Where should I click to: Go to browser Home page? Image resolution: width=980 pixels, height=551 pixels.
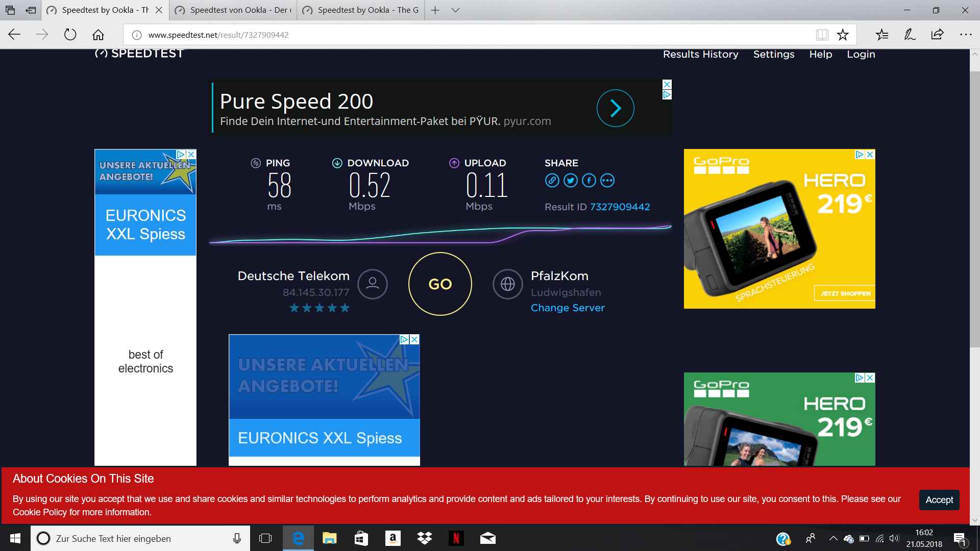point(98,35)
